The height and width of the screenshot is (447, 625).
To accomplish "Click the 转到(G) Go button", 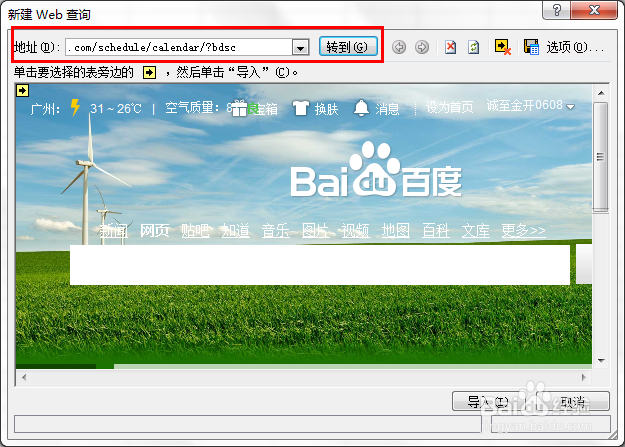I will 348,47.
